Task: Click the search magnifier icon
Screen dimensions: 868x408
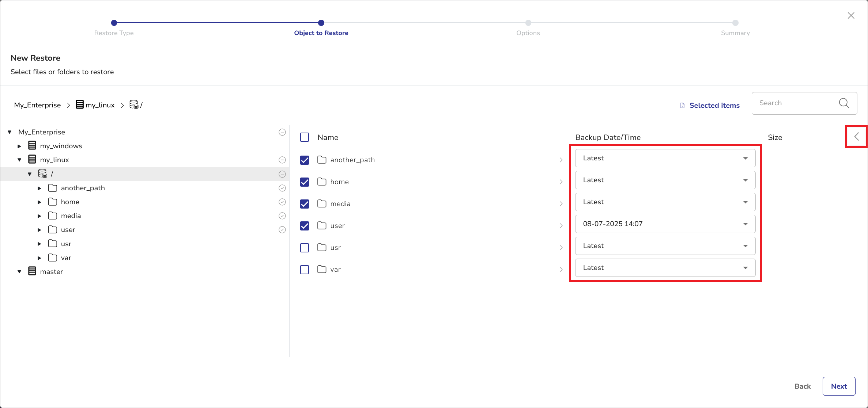Action: [x=844, y=103]
